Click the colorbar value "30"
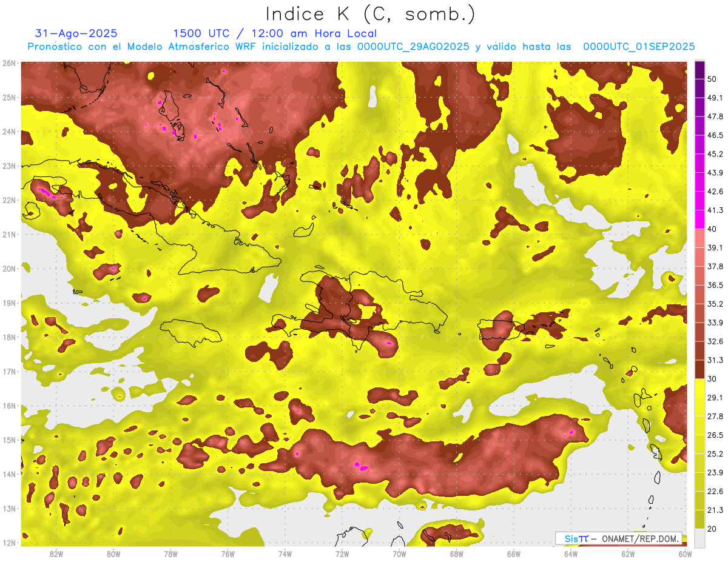The width and height of the screenshot is (728, 562). point(713,379)
